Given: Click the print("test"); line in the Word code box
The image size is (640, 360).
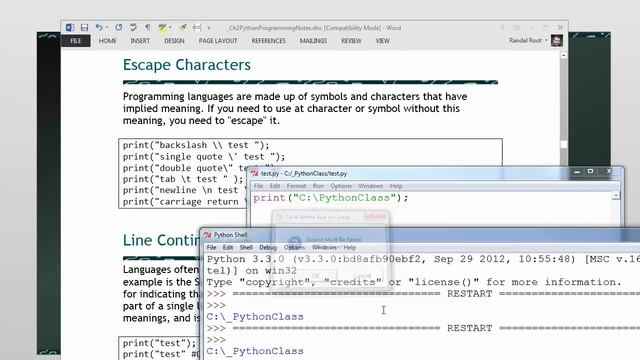Looking at the screenshot, I should click(x=160, y=343).
